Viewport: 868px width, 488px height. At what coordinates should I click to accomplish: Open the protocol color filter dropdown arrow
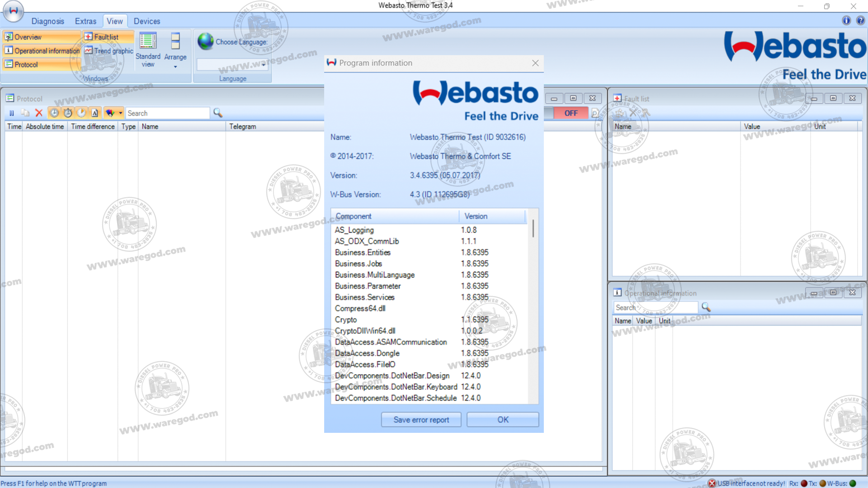pos(121,113)
